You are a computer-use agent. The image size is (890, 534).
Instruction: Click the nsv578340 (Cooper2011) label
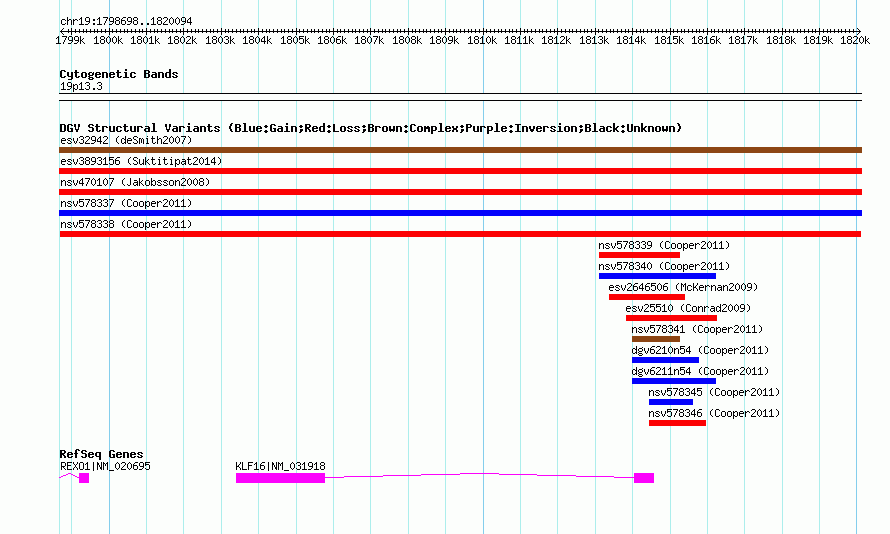(664, 266)
